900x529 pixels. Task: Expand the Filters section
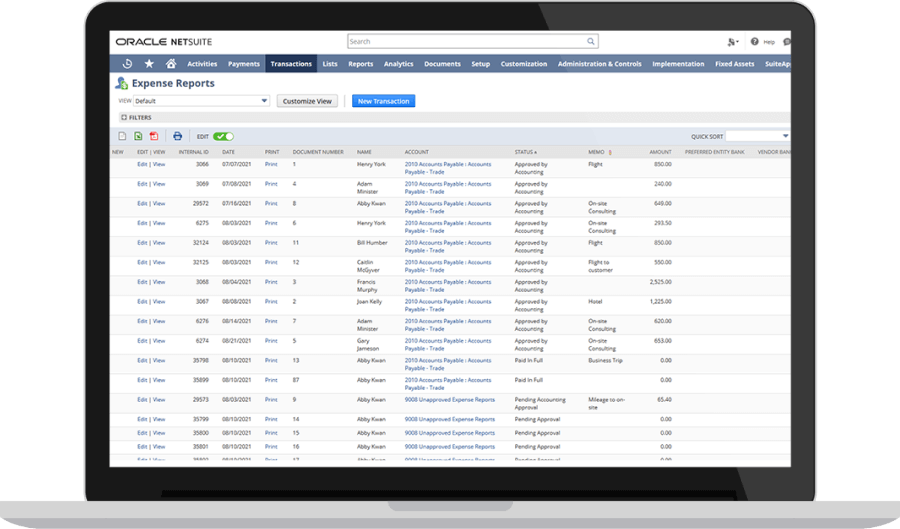point(136,118)
